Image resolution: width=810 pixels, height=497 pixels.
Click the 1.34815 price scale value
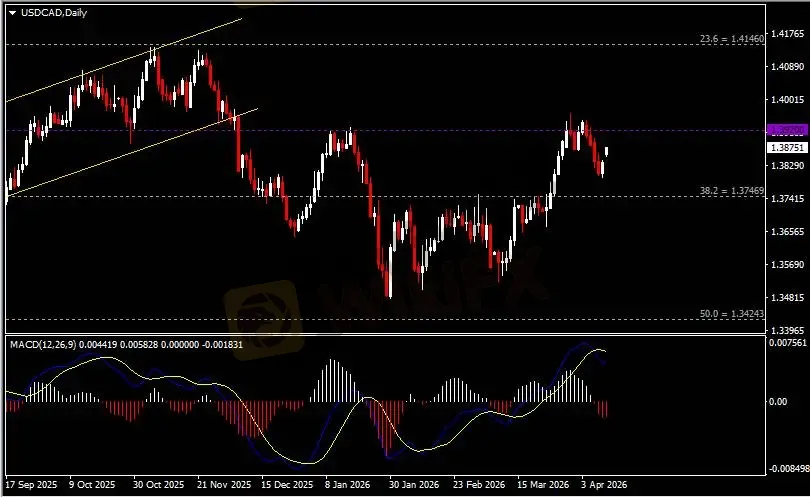(x=787, y=298)
